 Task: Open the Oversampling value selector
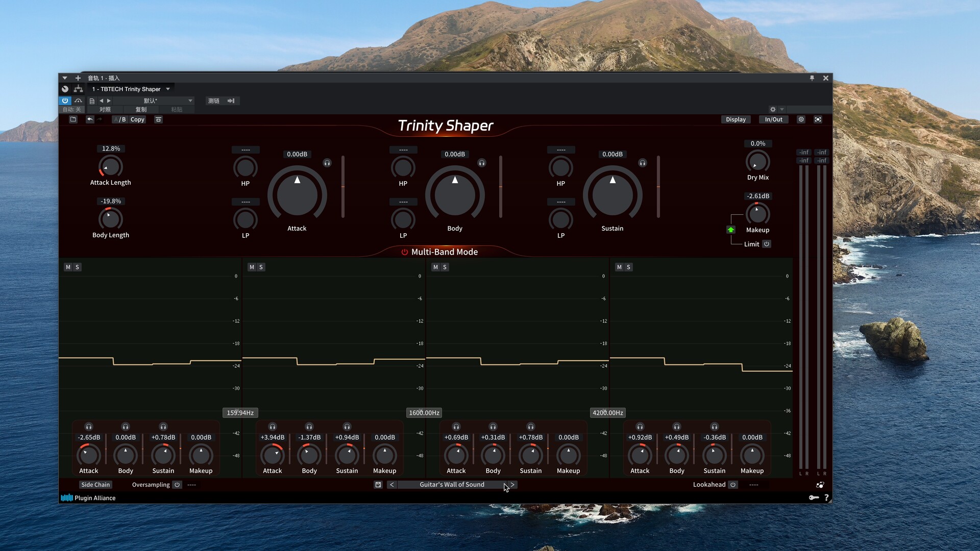click(x=192, y=485)
